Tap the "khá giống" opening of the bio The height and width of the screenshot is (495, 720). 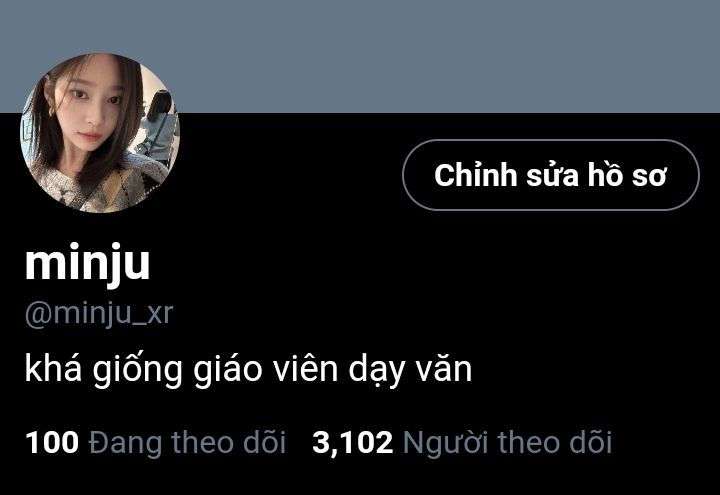(104, 370)
